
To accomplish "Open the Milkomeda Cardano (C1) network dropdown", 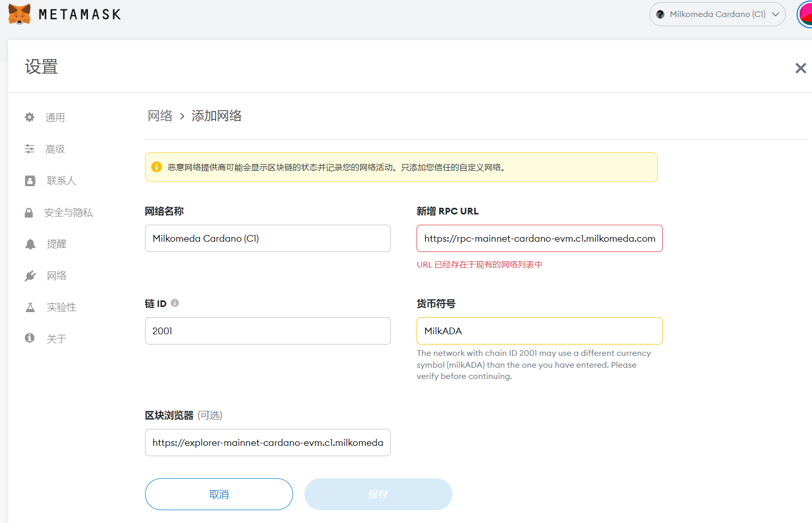I will point(717,14).
